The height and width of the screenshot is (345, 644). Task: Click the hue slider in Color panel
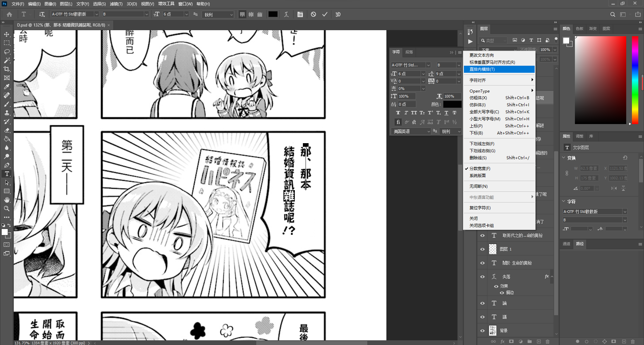pyautogui.click(x=635, y=80)
